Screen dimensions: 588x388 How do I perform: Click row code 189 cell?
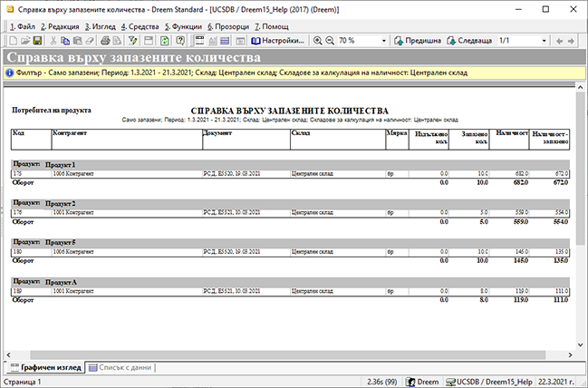pyautogui.click(x=31, y=291)
